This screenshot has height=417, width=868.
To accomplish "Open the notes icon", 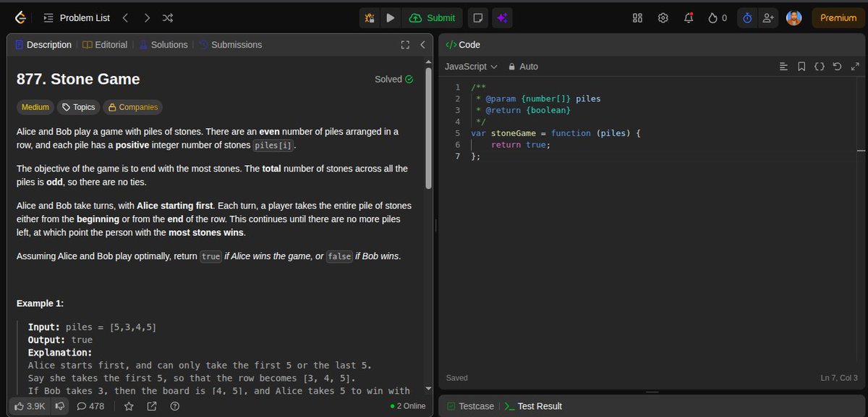I will (x=477, y=17).
